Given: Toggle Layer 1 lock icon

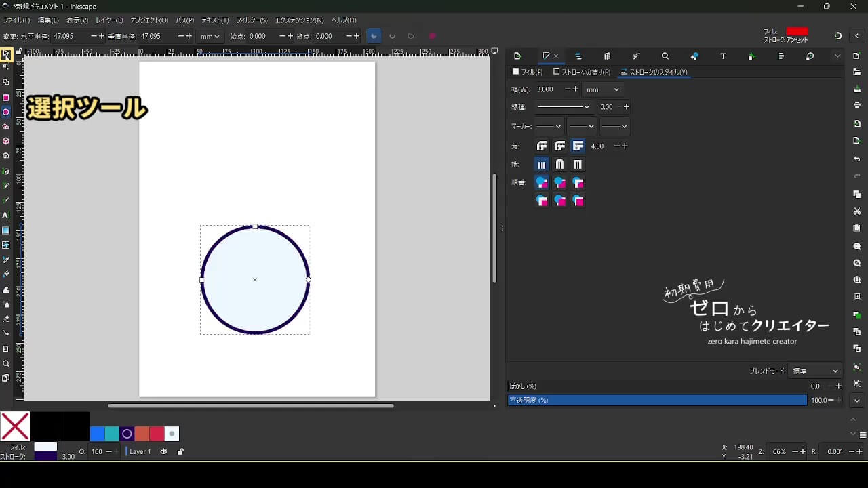Looking at the screenshot, I should point(180,451).
